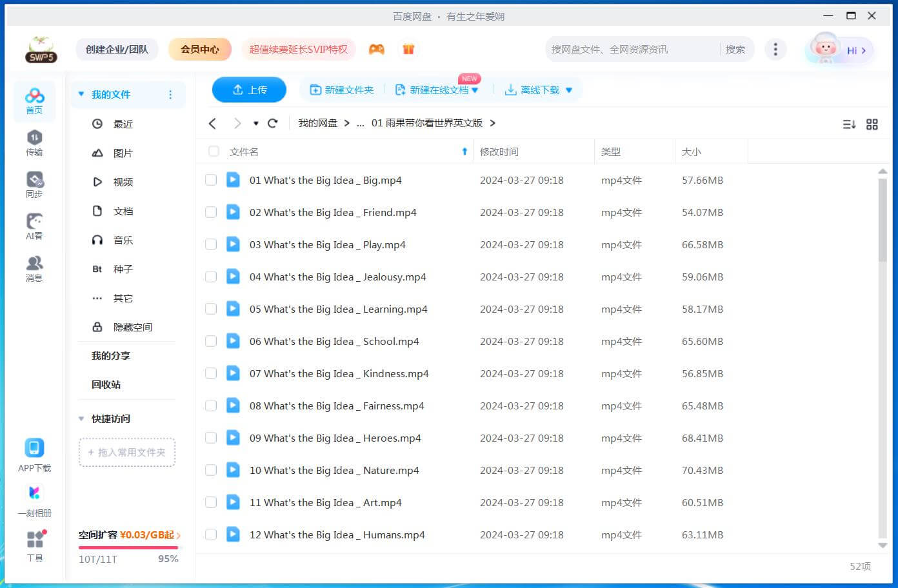Open the 传输 transfer icon in sidebar
Image resolution: width=898 pixels, height=588 pixels.
pos(34,142)
